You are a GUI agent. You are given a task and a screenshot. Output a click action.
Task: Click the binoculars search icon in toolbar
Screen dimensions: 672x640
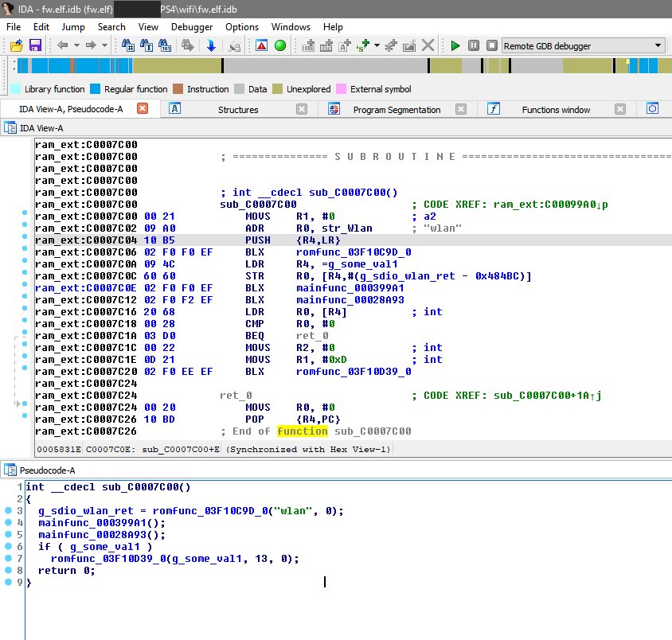pos(127,46)
